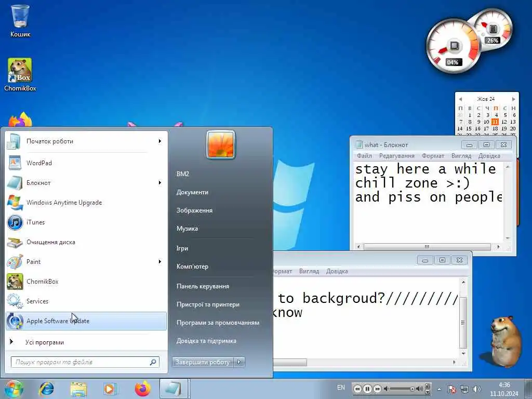The height and width of the screenshot is (399, 532).
Task: Skip to previous track in media toolbar
Action: click(357, 389)
